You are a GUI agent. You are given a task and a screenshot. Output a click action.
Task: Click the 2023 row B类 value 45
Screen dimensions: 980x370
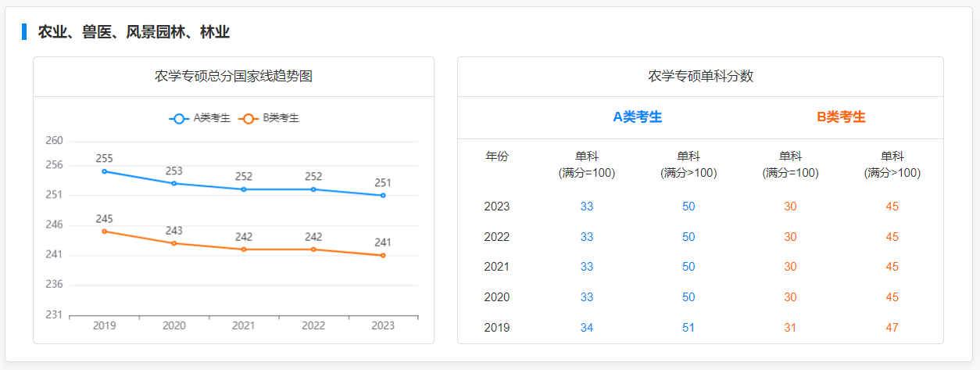(x=892, y=207)
